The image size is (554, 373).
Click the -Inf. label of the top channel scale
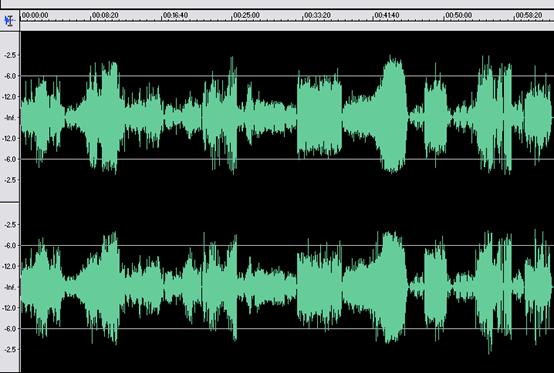coord(10,118)
